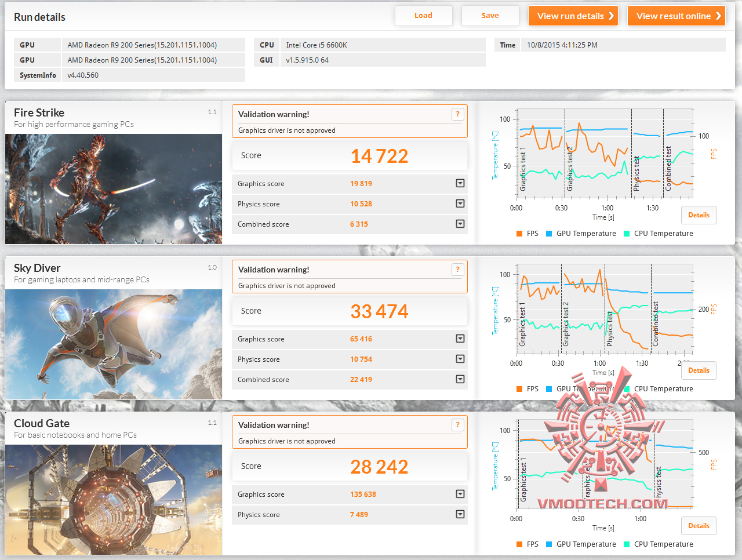Click the Load button
Viewport: 742px width, 560px height.
pyautogui.click(x=423, y=16)
